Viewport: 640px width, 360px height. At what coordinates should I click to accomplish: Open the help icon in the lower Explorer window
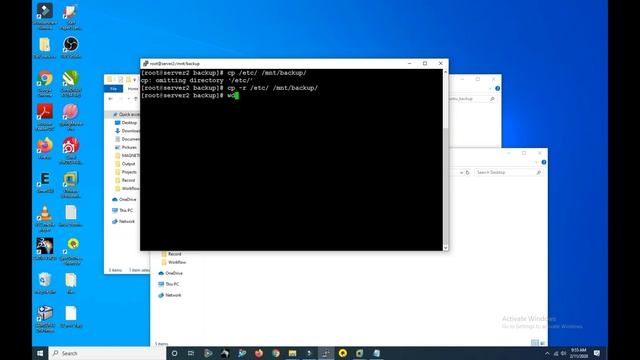[544, 162]
